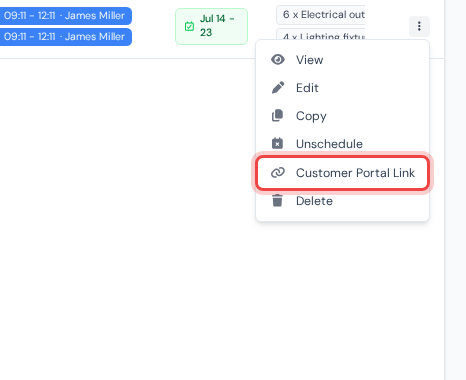Open the Customer Portal Link option
Viewport: 466px width, 380px height.
pos(342,173)
